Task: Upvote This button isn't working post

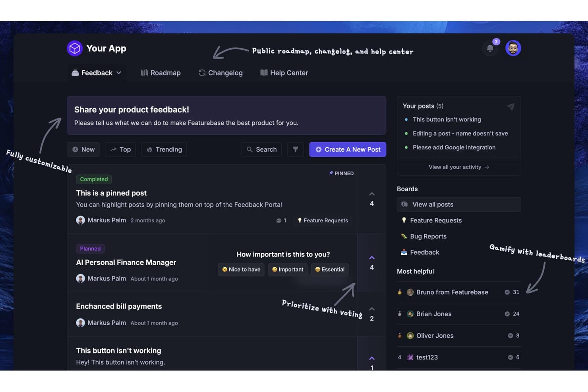Action: 372,358
